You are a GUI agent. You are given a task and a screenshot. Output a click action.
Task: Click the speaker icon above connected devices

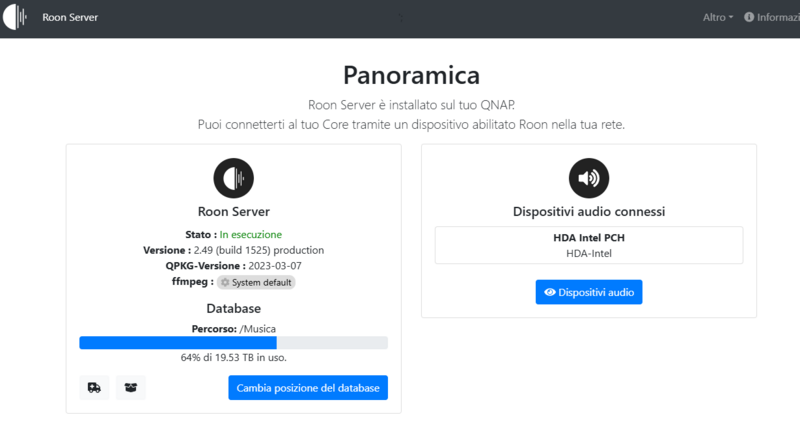point(589,178)
